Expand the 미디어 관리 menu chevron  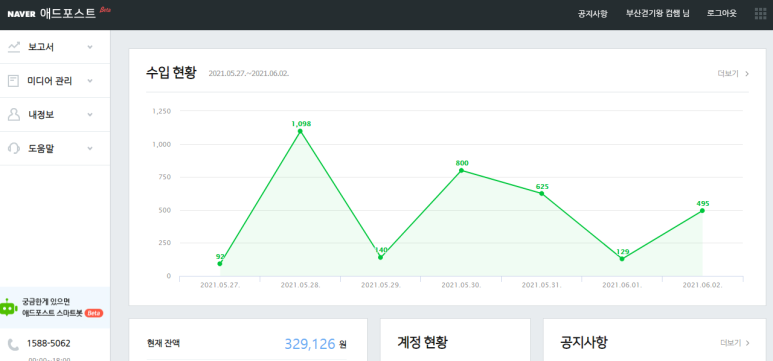pos(90,81)
